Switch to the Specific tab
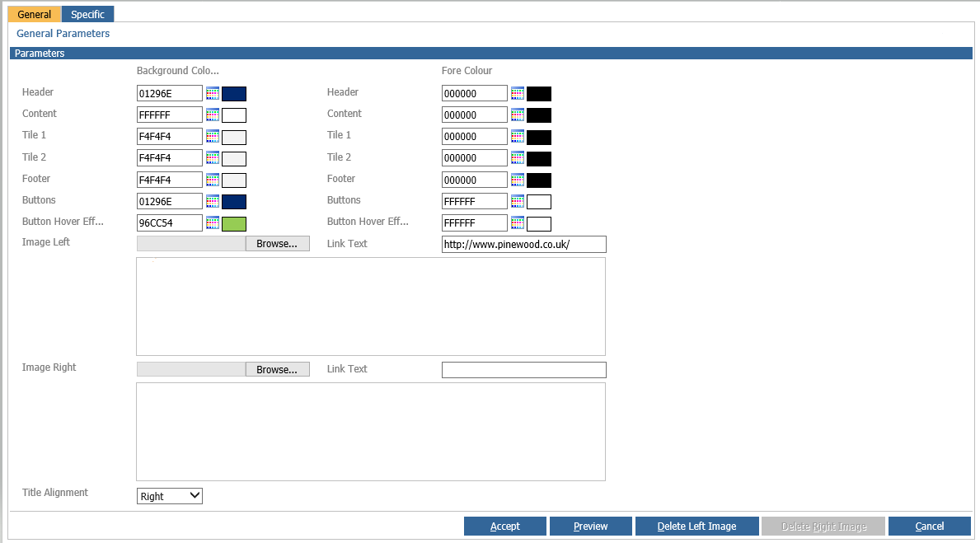 pos(87,14)
